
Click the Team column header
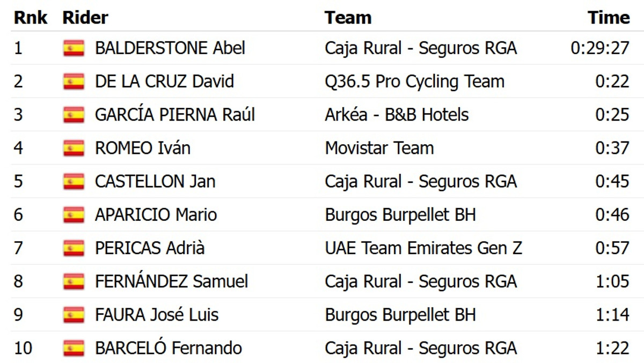(348, 17)
